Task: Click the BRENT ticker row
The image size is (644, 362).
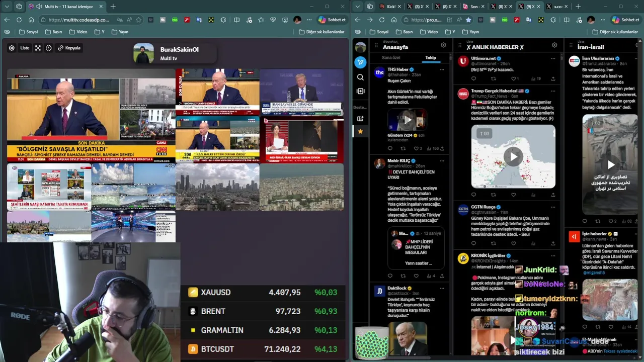Action: tap(263, 312)
